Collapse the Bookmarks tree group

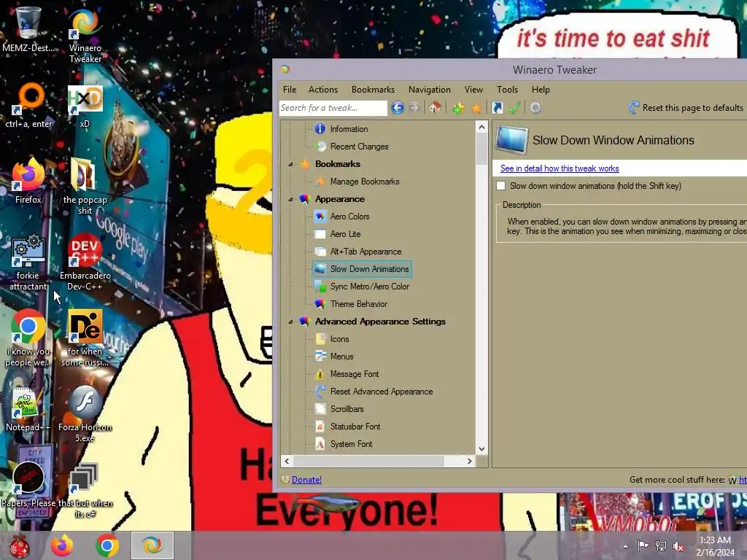tap(290, 164)
